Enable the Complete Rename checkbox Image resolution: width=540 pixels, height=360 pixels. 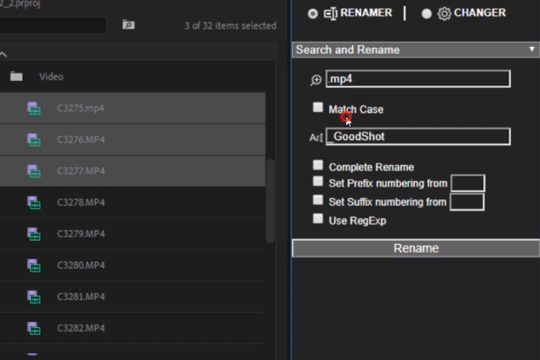[318, 165]
